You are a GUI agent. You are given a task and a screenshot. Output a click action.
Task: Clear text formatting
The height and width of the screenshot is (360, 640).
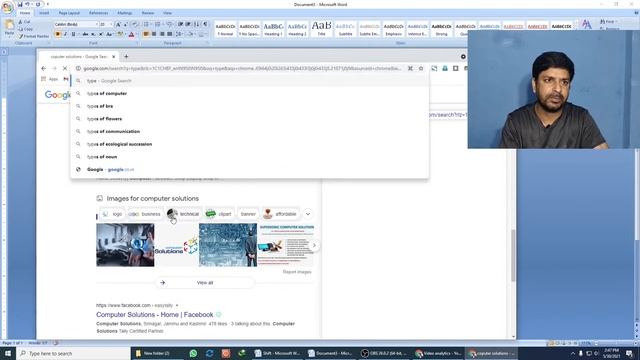(135, 24)
